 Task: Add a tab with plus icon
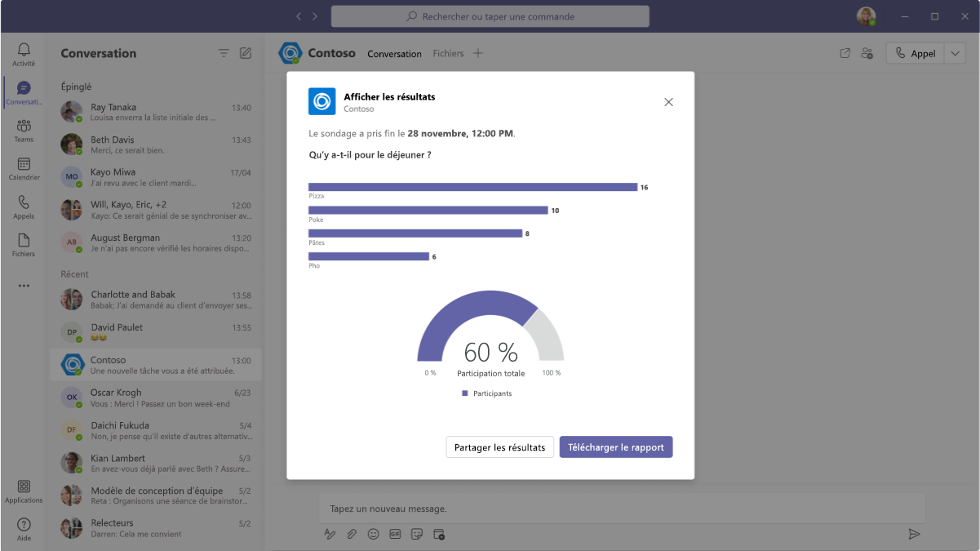(x=478, y=53)
